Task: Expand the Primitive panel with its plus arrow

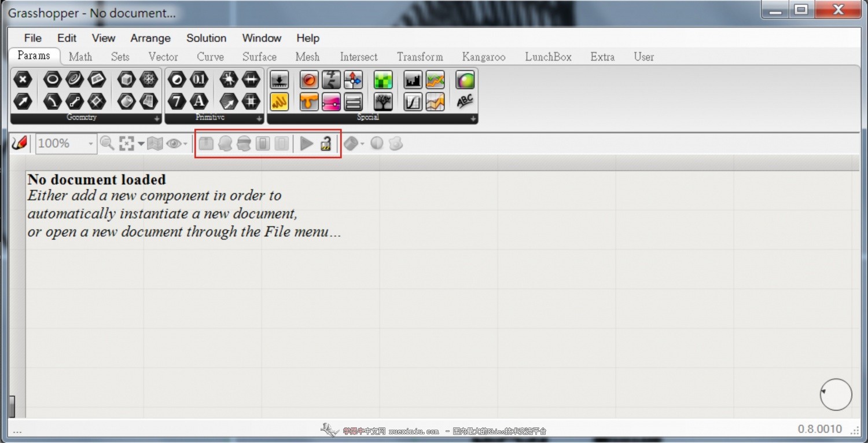Action: 259,119
